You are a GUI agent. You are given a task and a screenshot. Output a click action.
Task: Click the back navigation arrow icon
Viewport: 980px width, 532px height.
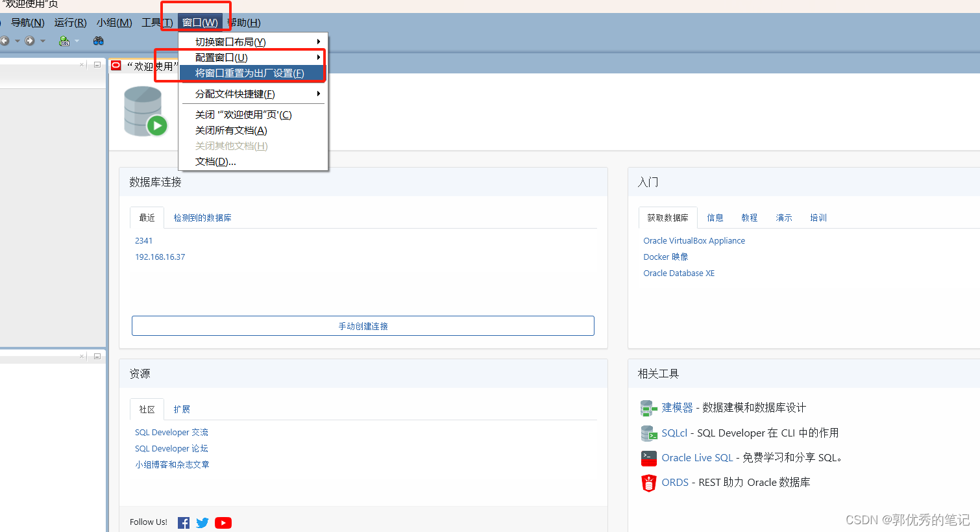(5, 41)
